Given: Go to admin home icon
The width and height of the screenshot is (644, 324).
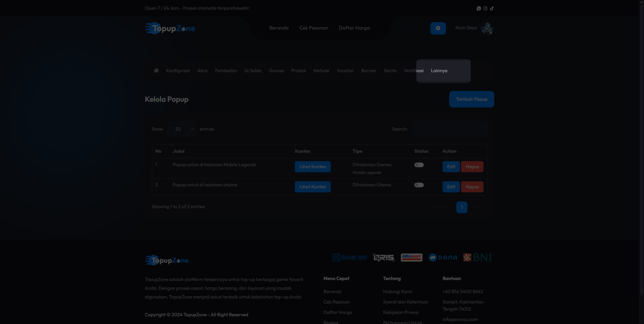Looking at the screenshot, I should pyautogui.click(x=156, y=71).
